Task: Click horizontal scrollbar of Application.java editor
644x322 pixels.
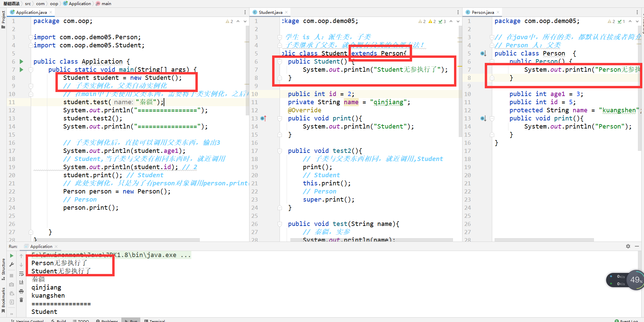Action: coord(117,240)
